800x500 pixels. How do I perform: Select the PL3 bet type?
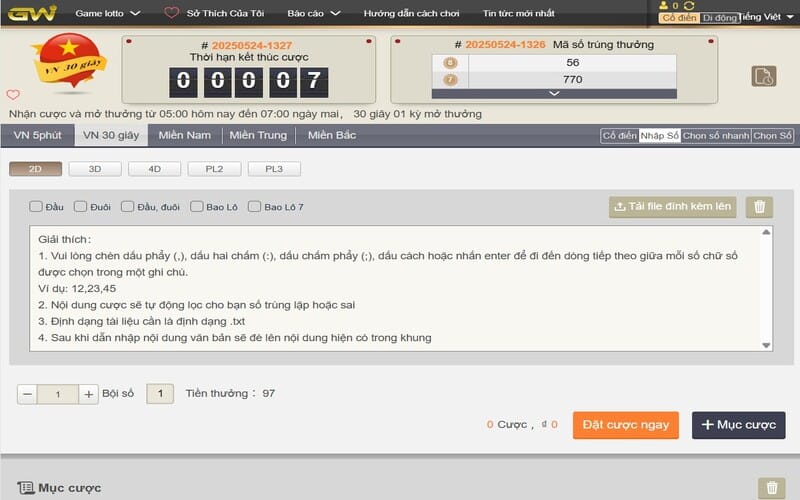pyautogui.click(x=274, y=169)
